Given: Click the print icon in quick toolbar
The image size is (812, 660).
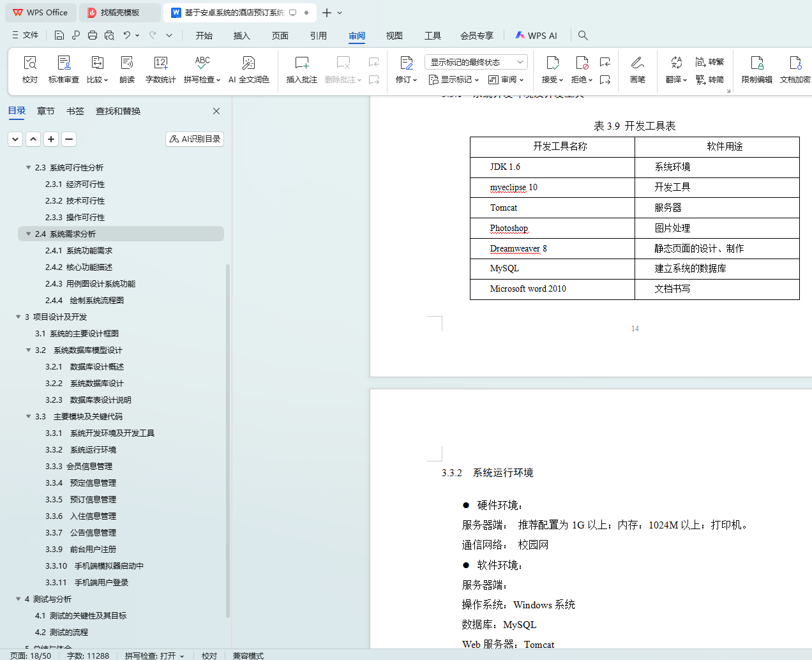Looking at the screenshot, I should [x=93, y=35].
